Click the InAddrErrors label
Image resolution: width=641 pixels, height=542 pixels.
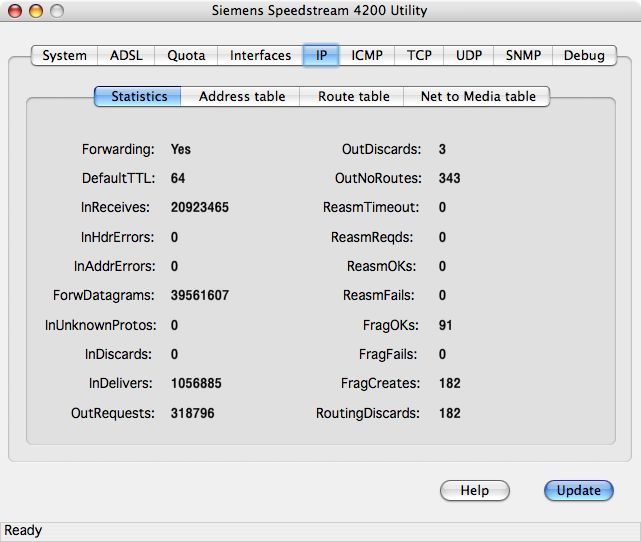point(114,266)
